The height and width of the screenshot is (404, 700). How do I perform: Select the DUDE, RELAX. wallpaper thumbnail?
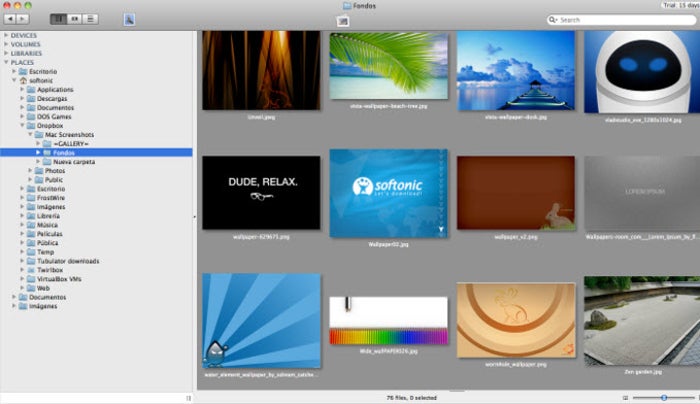point(261,193)
